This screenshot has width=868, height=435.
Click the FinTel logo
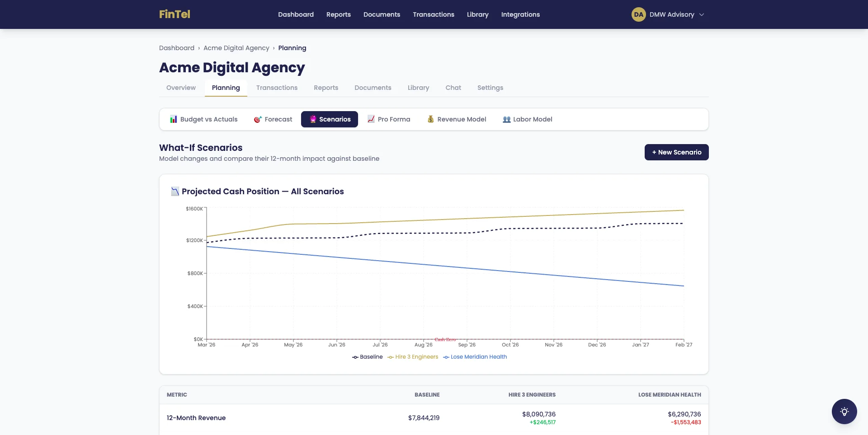[x=175, y=14]
